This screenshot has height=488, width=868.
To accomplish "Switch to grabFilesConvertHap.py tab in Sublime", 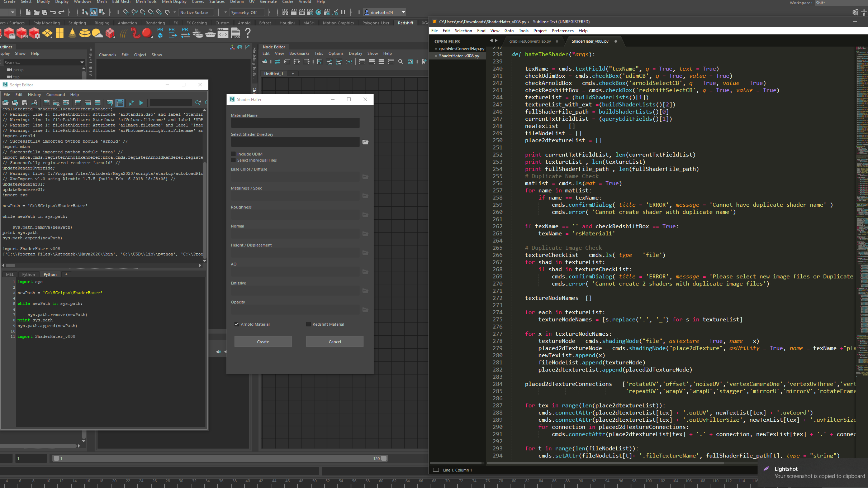I will [530, 41].
